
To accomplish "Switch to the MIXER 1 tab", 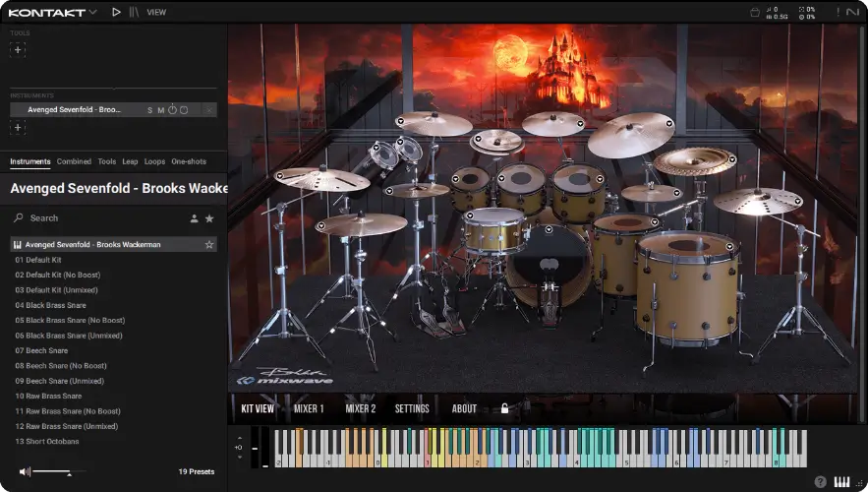I will pos(309,408).
